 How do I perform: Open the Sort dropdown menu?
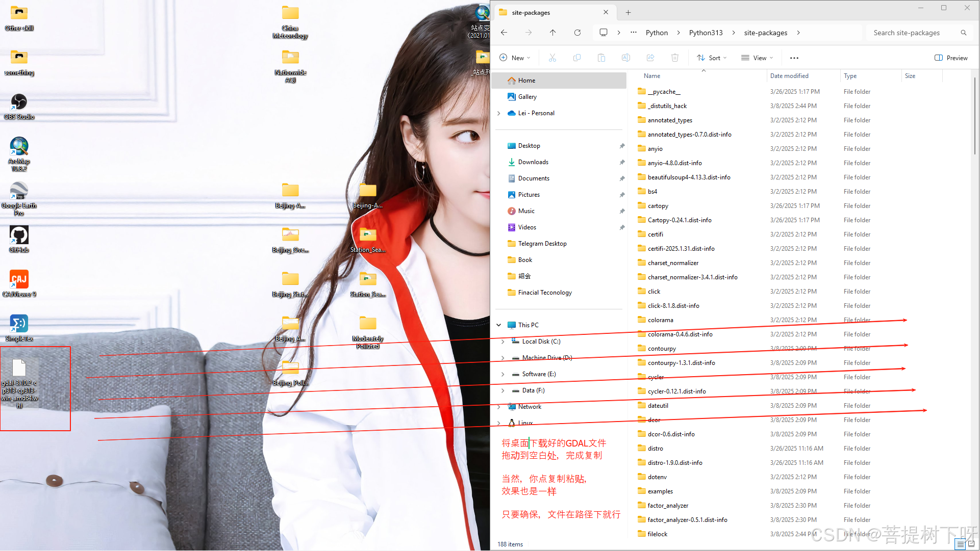pyautogui.click(x=712, y=58)
